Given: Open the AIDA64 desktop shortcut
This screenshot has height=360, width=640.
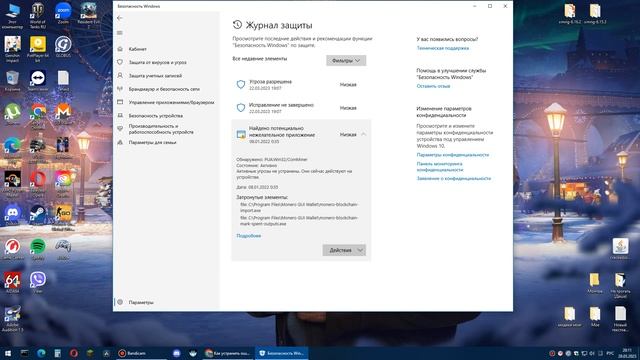Looking at the screenshot, I should [13, 282].
